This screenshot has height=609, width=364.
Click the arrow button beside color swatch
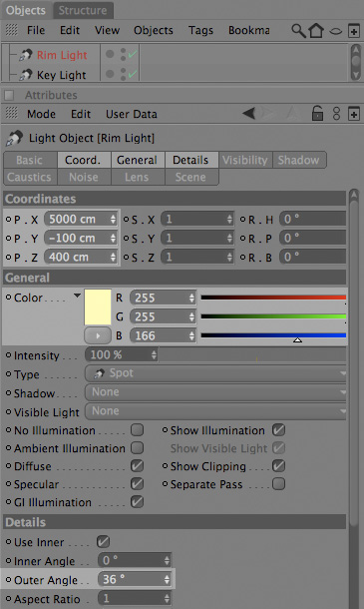(98, 335)
